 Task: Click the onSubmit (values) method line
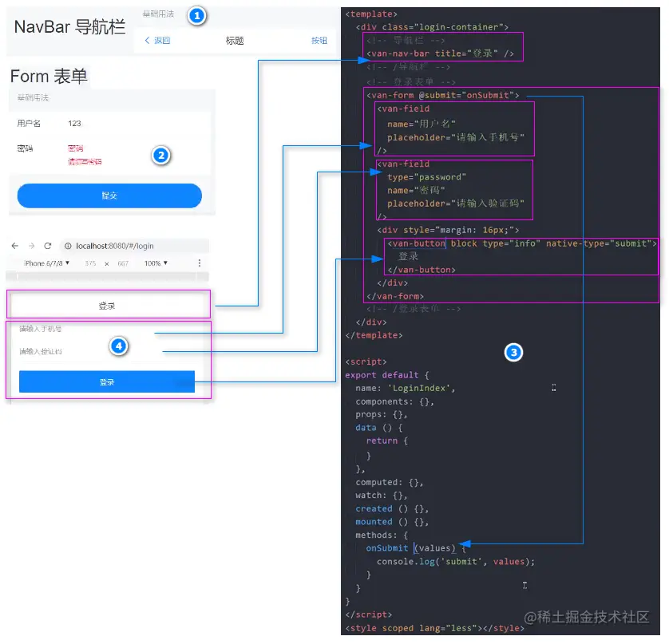coord(416,548)
